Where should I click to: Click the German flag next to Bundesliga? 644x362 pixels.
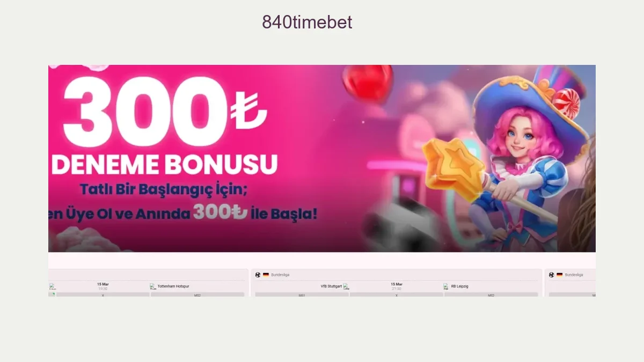266,275
